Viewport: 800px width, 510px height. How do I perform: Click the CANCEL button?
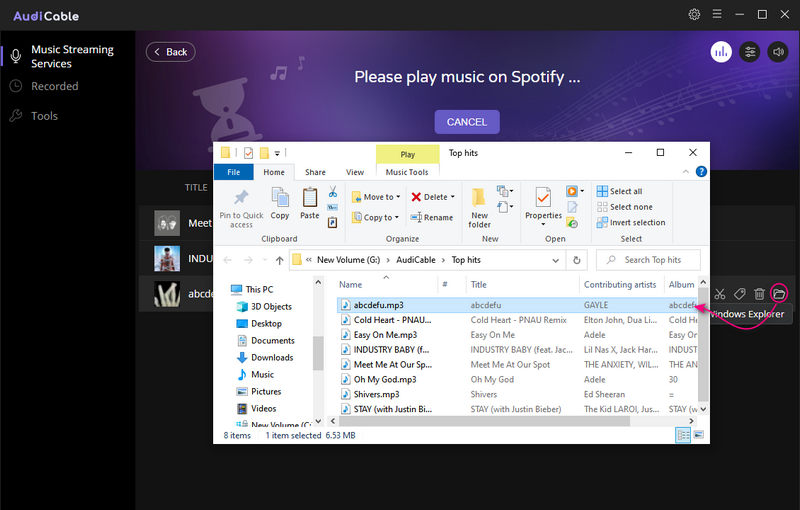(467, 122)
